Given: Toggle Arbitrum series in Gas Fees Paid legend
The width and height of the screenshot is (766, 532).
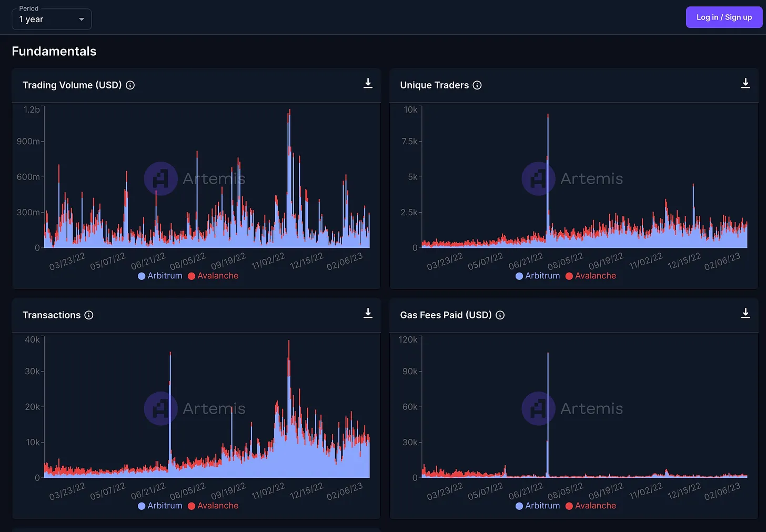Looking at the screenshot, I should [538, 506].
